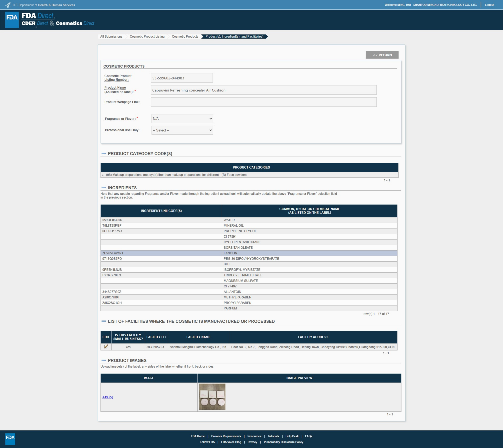Click the product image preview thumbnail
The image size is (503, 448).
212,397
